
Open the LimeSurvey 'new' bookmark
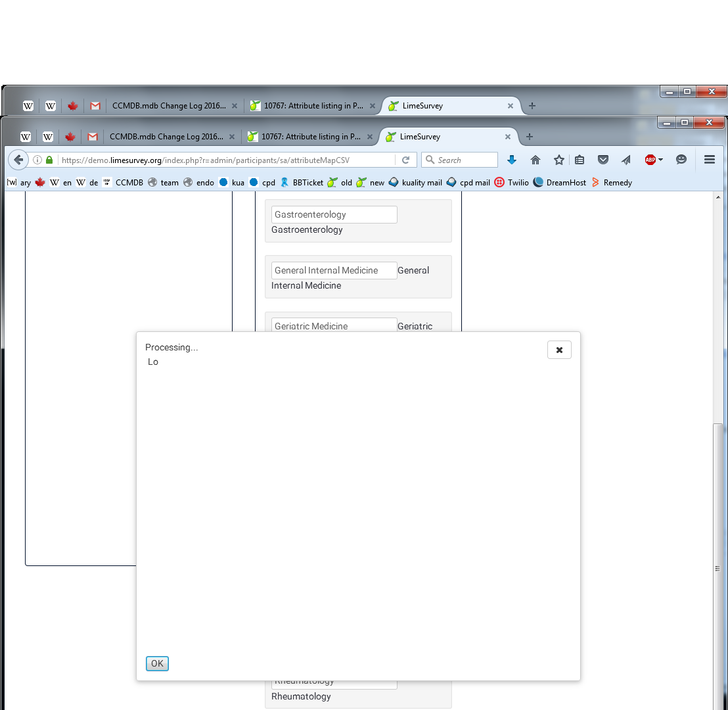click(371, 183)
